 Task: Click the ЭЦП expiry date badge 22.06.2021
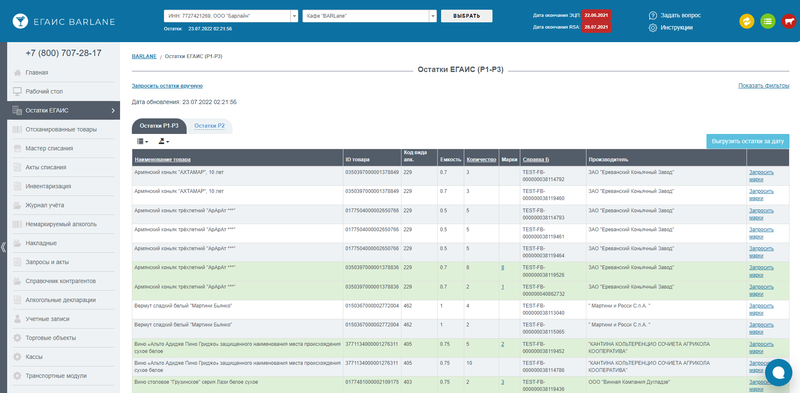(596, 15)
